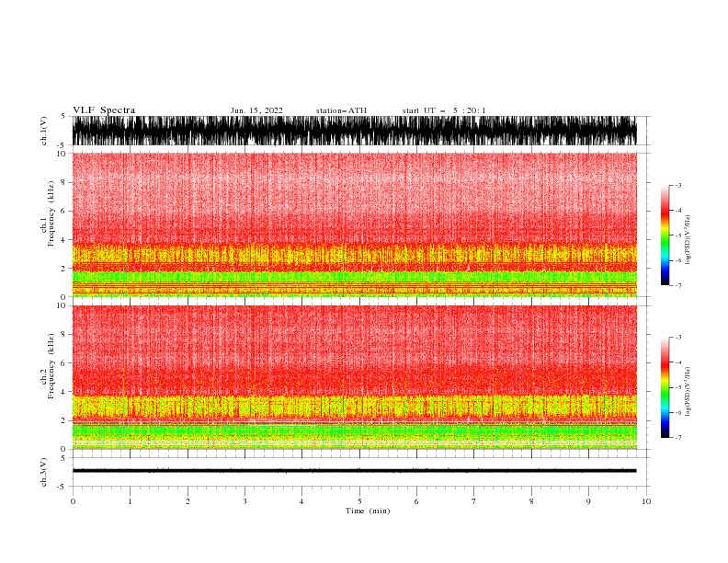The width and height of the screenshot is (728, 563).
Task: Click time axis tick label '0'
Action: (x=73, y=501)
